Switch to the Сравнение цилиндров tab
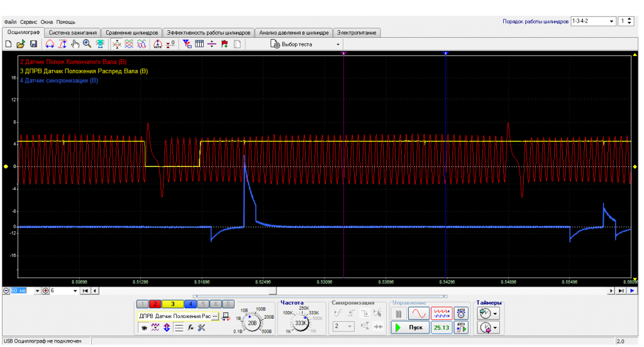Screen dimensions: 644x347 132,33
